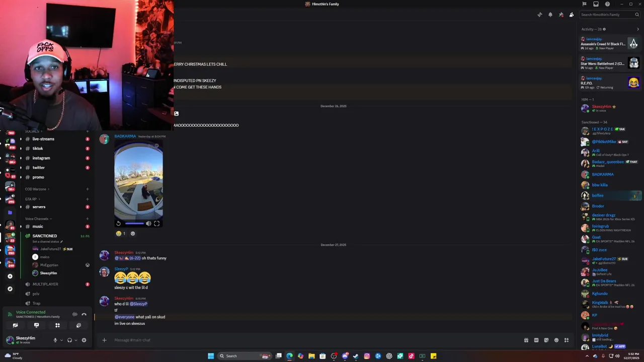Toggle volume on BADKARMA's video

(148, 224)
